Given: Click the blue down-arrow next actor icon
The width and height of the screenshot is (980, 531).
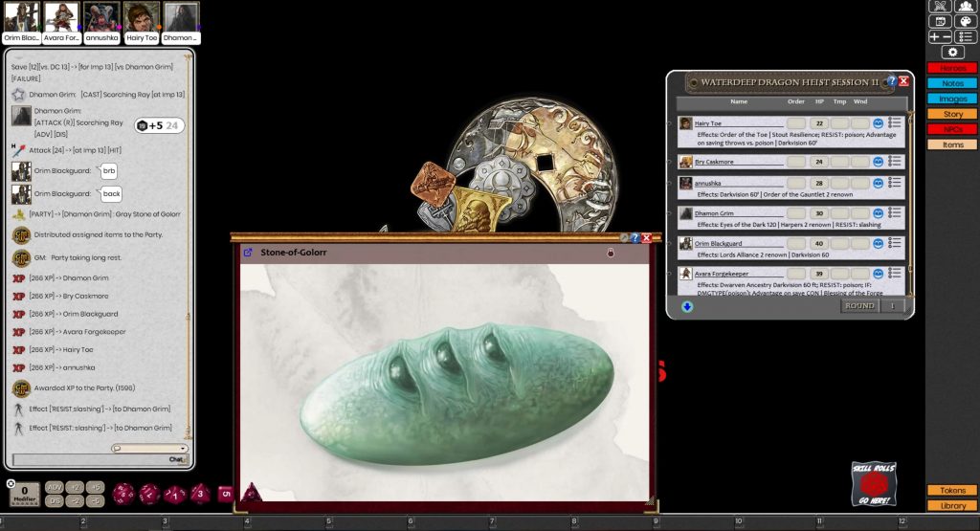Looking at the screenshot, I should [687, 306].
